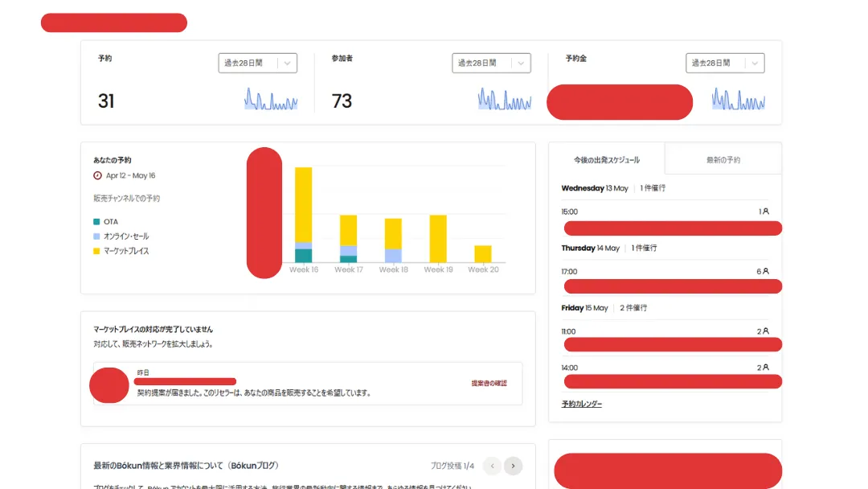This screenshot has width=868, height=489.
Task: Click the ブログ投稿 1/4 counter
Action: point(452,466)
